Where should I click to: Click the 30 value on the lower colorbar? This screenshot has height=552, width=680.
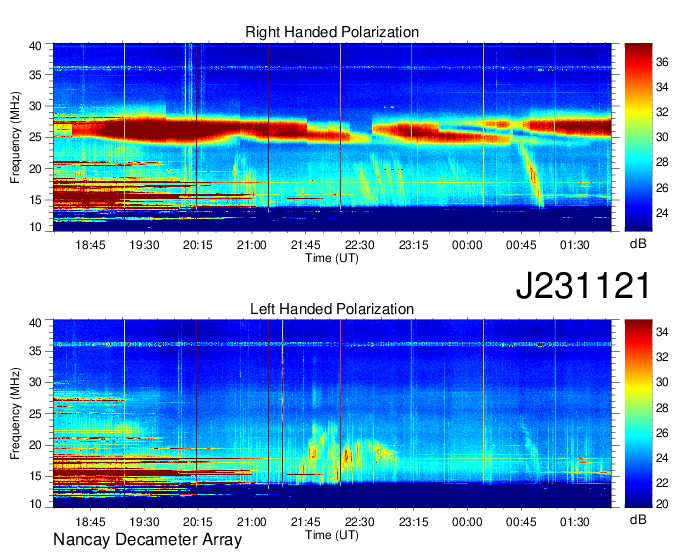click(x=662, y=382)
